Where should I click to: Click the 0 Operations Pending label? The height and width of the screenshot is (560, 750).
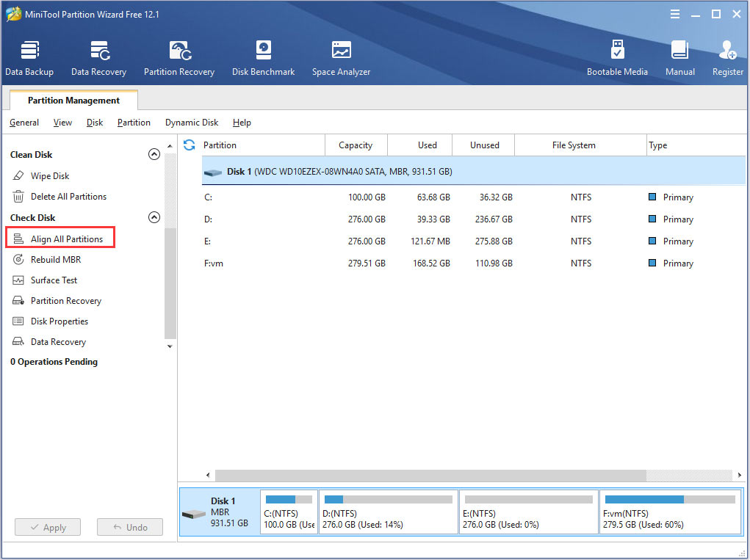click(x=54, y=362)
